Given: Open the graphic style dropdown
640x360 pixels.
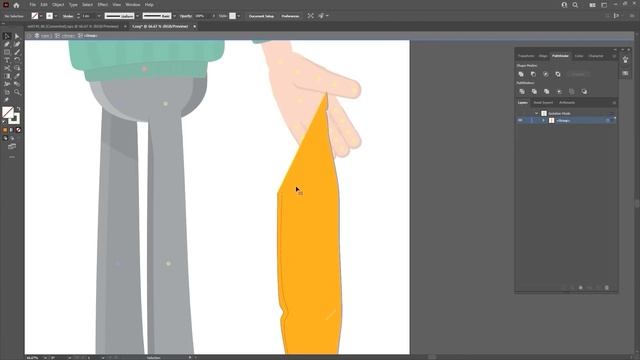Looking at the screenshot, I should click(238, 16).
